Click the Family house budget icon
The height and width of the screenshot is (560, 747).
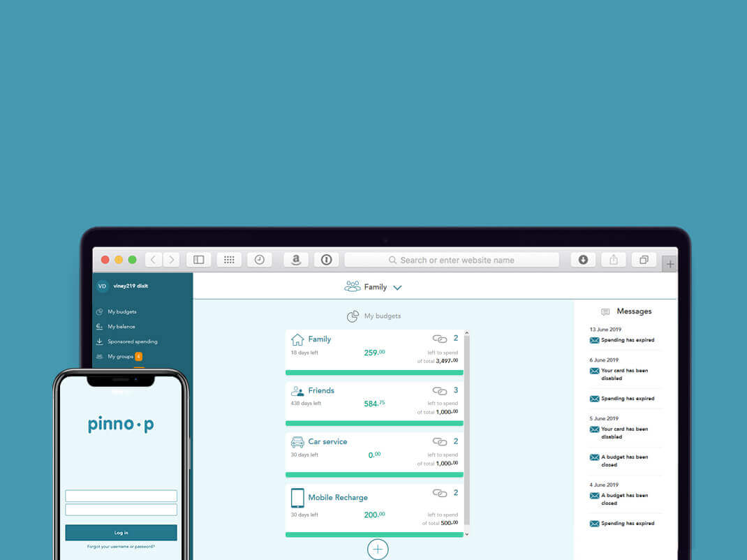tap(297, 339)
